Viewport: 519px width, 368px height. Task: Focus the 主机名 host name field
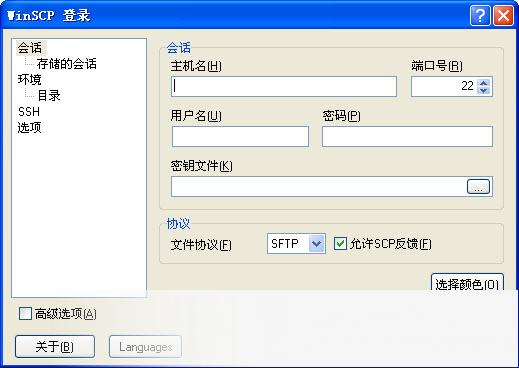(x=284, y=87)
